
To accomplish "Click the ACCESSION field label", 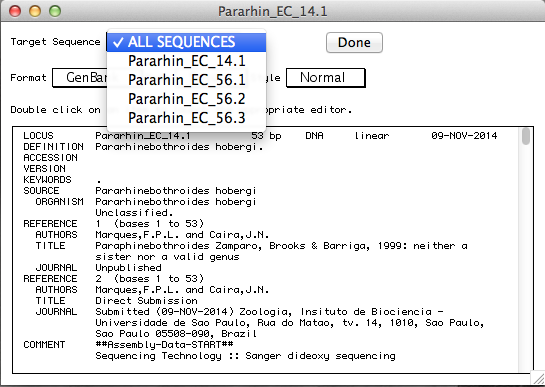I will coord(50,158).
